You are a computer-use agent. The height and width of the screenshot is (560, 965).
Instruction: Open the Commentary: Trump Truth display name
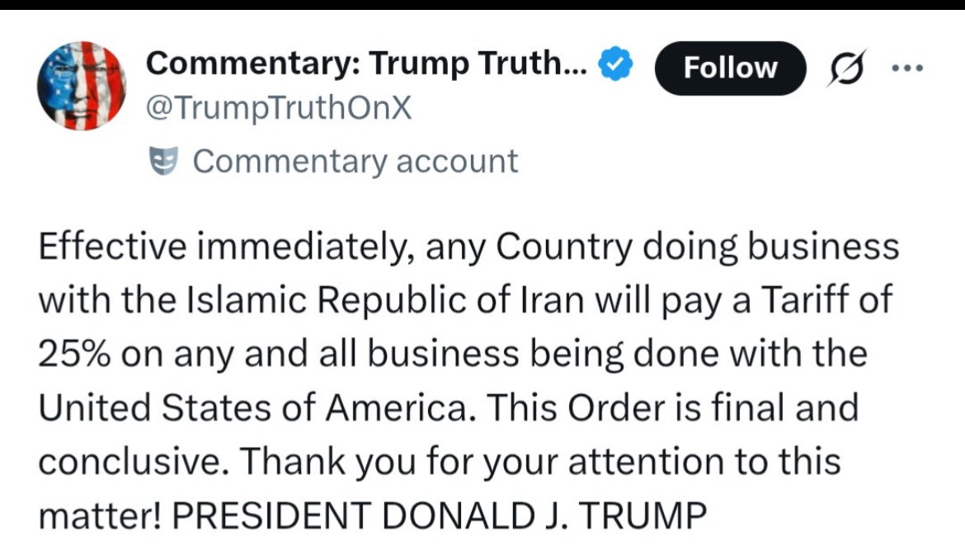coord(366,63)
